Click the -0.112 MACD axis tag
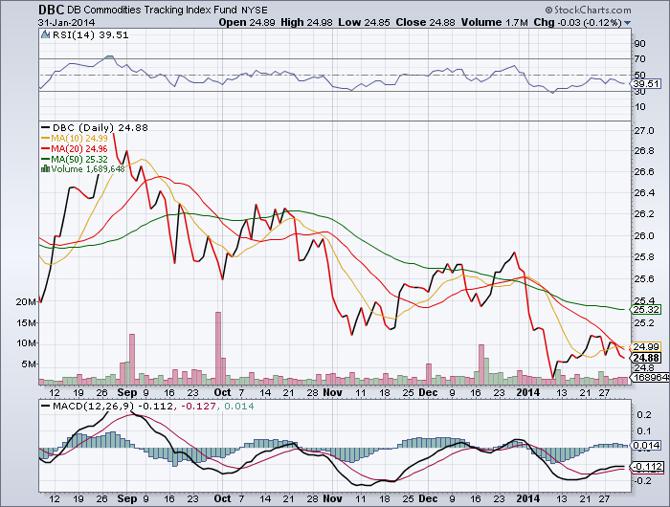This screenshot has width=670, height=507. (647, 467)
